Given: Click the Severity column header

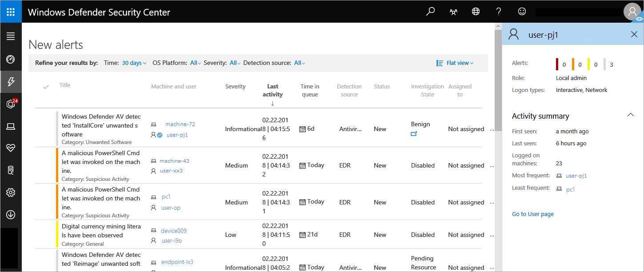Looking at the screenshot, I should 235,87.
